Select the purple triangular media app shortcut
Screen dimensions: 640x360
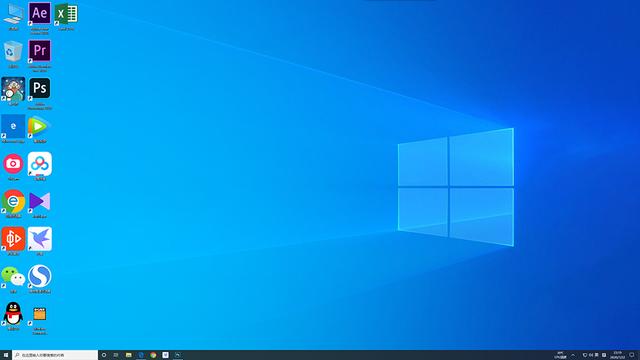click(40, 203)
